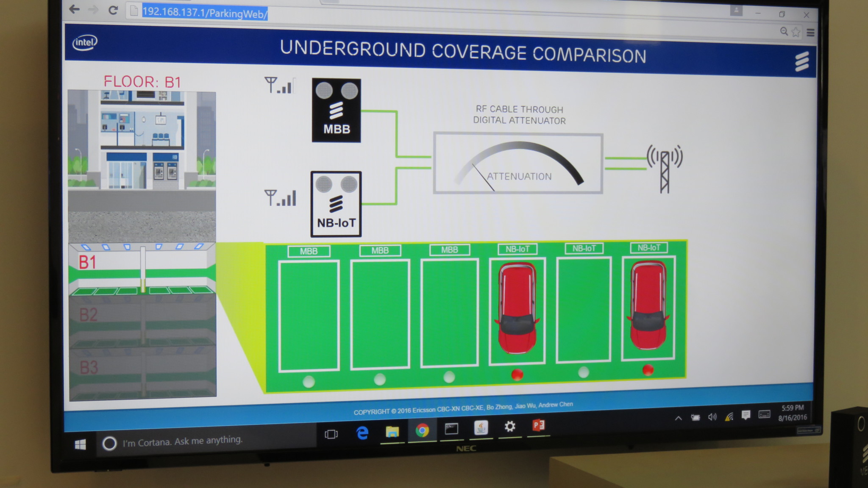Open File Explorer from taskbar
This screenshot has width=868, height=488.
pos(392,432)
